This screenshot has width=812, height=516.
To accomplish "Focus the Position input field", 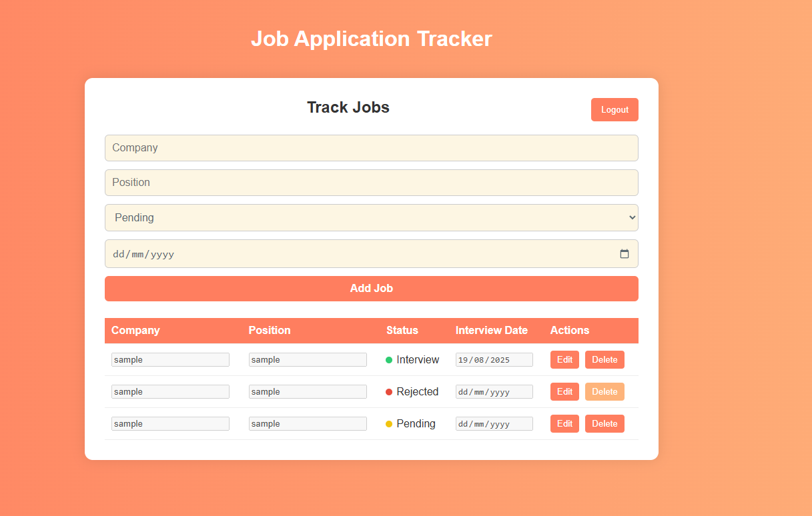I will click(371, 183).
